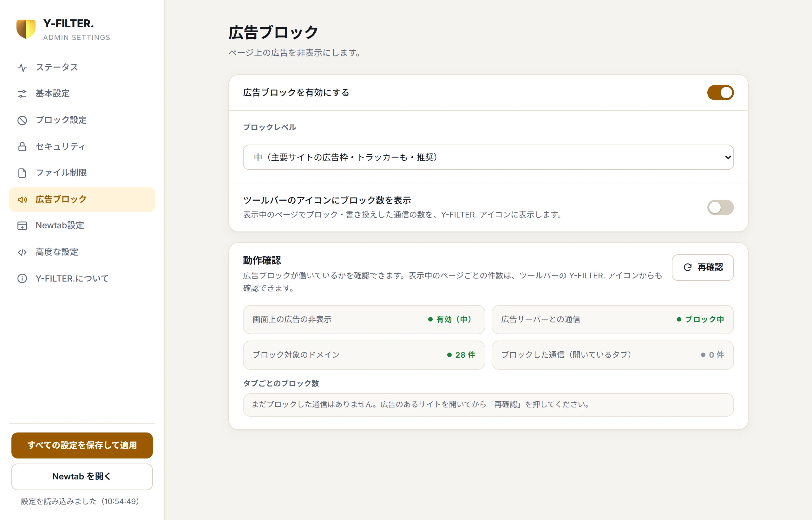Select ブロック設定 in sidebar
Viewport: 812px width, 520px height.
click(82, 120)
